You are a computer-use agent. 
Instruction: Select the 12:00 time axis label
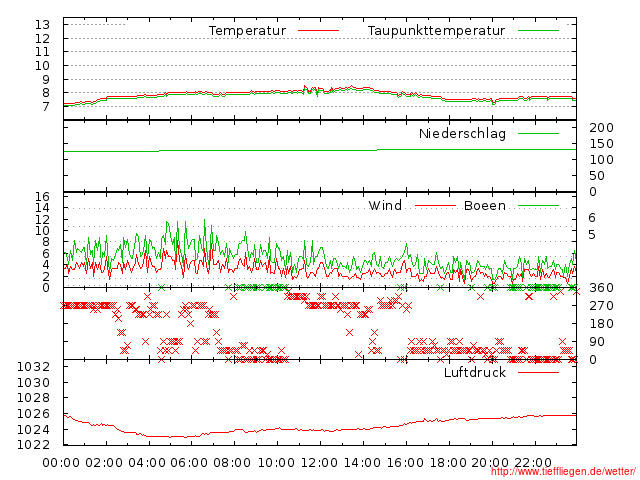[320, 463]
